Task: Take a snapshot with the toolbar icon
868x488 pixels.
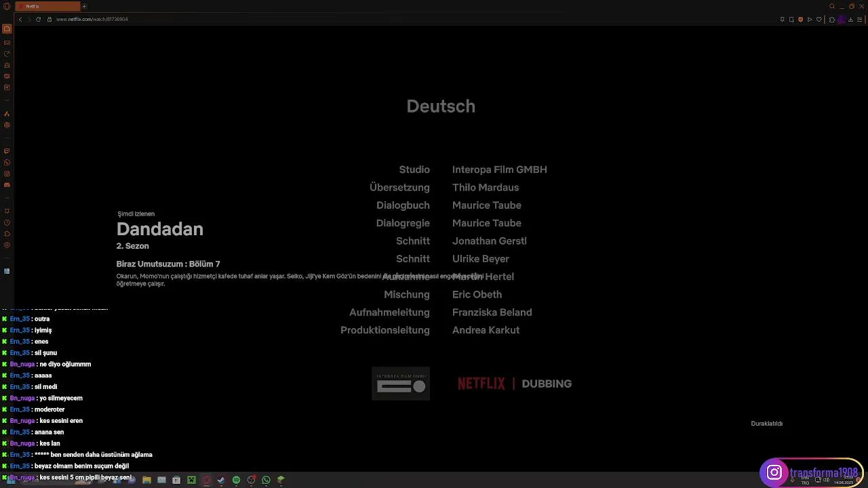Action: pos(791,19)
